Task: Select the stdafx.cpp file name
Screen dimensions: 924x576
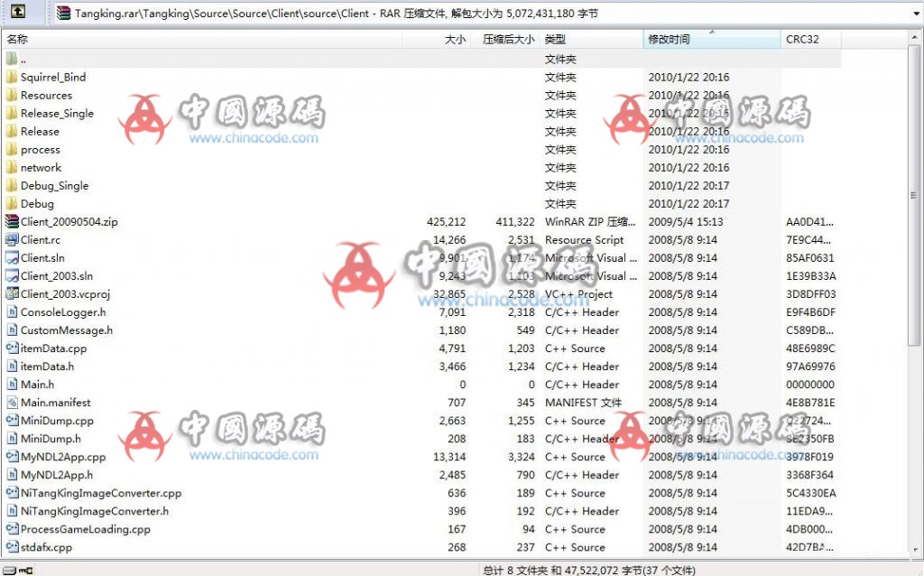Action: tap(46, 547)
